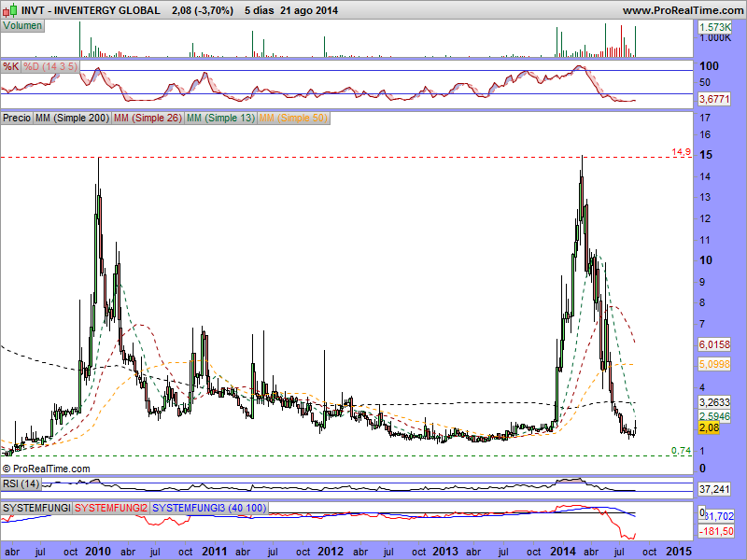Click the MM (Simple 13) moving average label
The height and width of the screenshot is (560, 747).
(x=220, y=118)
